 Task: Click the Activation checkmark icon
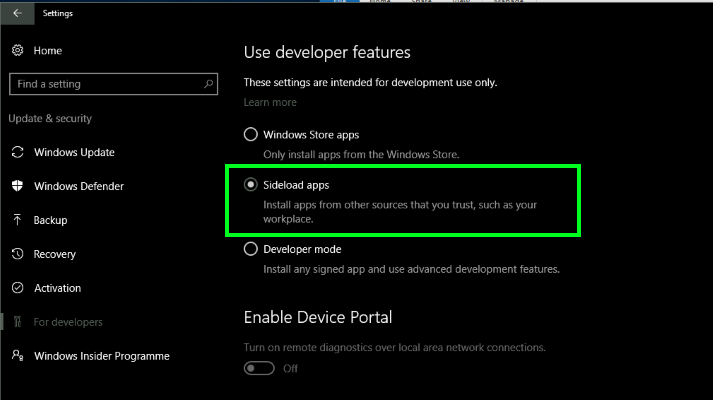tap(17, 288)
